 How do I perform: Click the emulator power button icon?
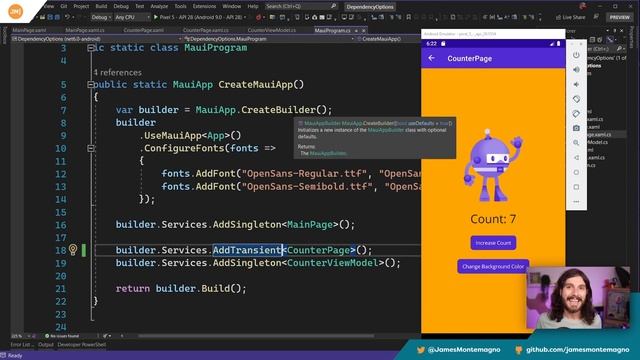576,55
